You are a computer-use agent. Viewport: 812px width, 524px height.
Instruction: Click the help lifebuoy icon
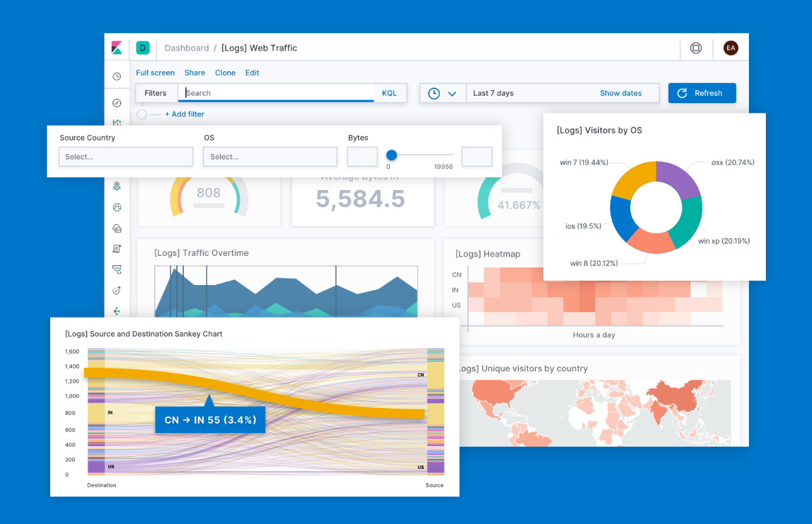click(696, 48)
